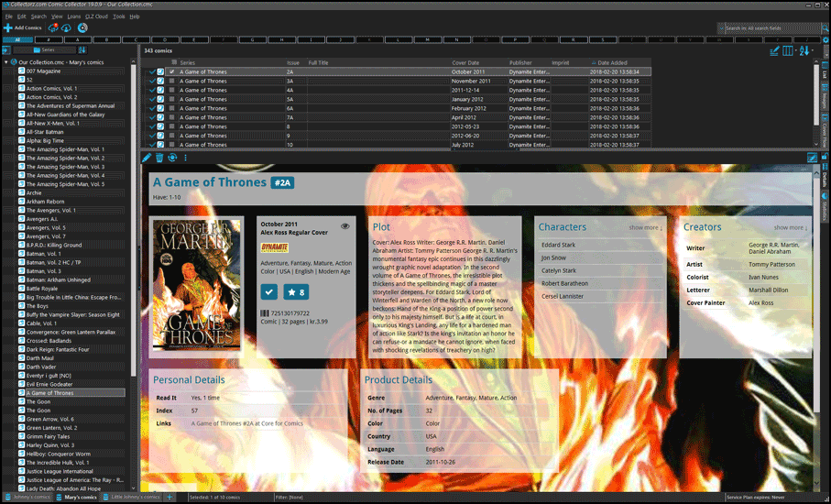Open the A Game of Thrones #2A Core link

247,423
